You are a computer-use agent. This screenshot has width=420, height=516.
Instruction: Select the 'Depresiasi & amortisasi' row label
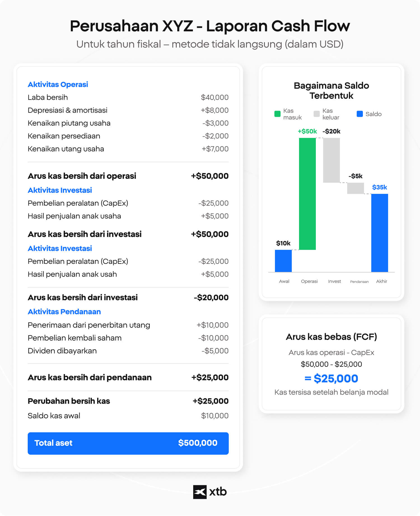(x=67, y=110)
